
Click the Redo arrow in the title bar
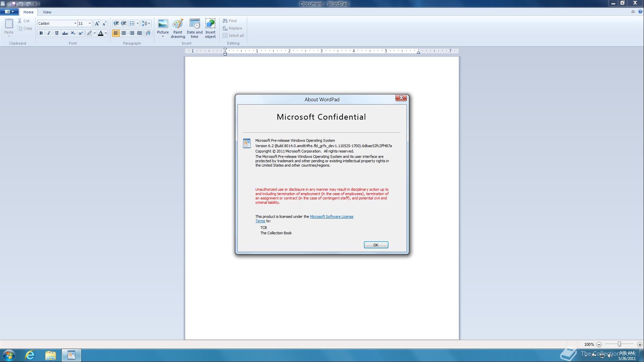pyautogui.click(x=28, y=4)
